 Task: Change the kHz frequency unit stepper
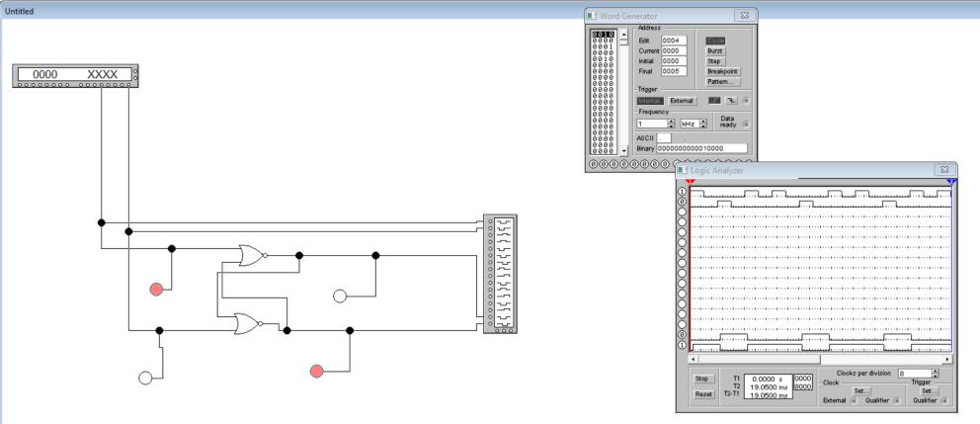click(x=703, y=124)
